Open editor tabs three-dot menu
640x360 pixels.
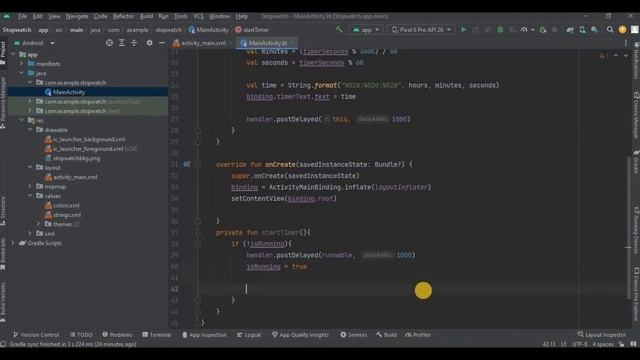(x=625, y=43)
